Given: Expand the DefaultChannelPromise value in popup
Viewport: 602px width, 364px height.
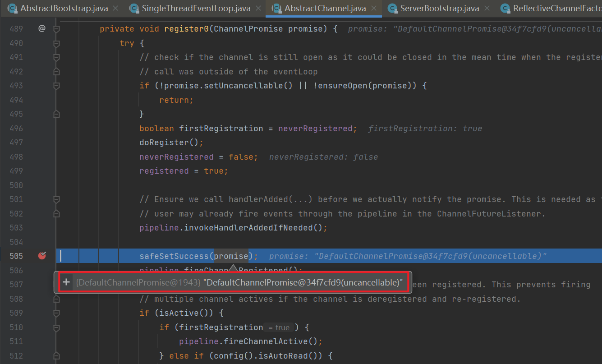Looking at the screenshot, I should (66, 282).
